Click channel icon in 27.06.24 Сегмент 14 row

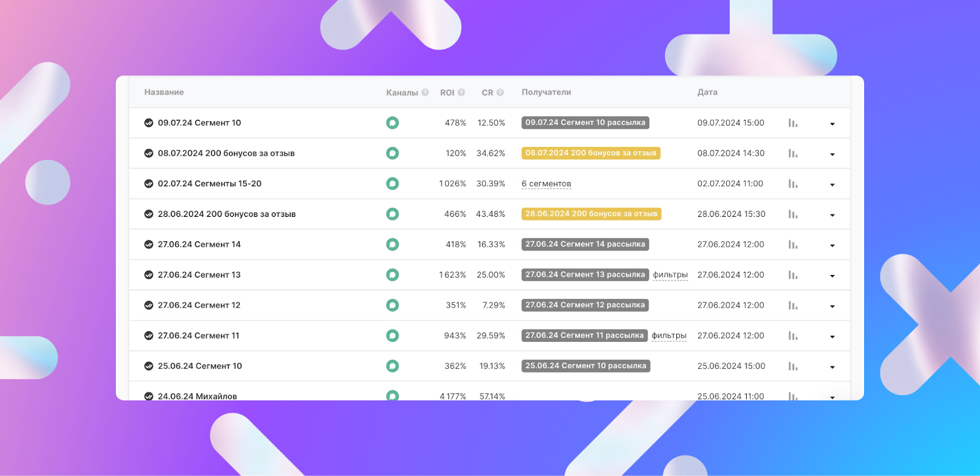(393, 244)
